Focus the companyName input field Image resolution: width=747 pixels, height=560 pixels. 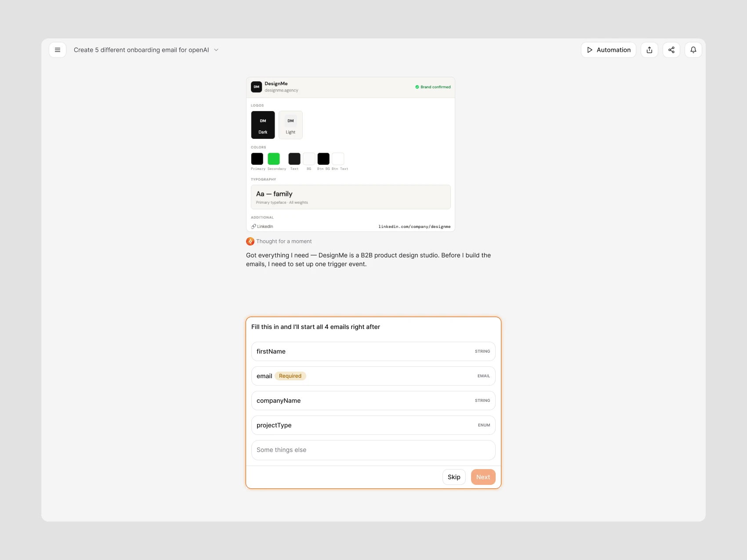coord(373,401)
